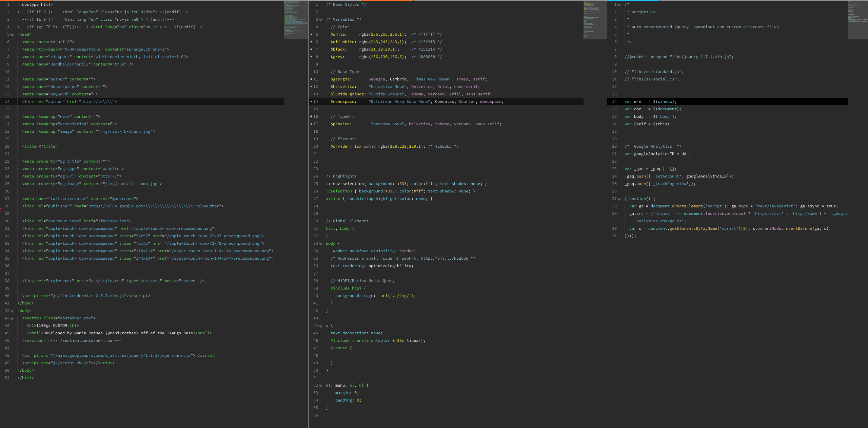Fold the 'dl, menu, ol, ul' rule arrow
The image size is (868, 428).
click(321, 386)
